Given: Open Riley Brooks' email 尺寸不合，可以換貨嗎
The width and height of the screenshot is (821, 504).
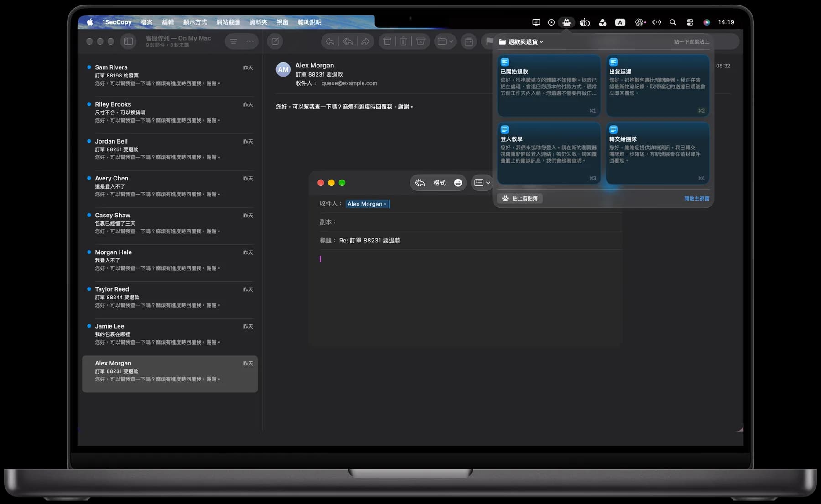Looking at the screenshot, I should point(170,112).
